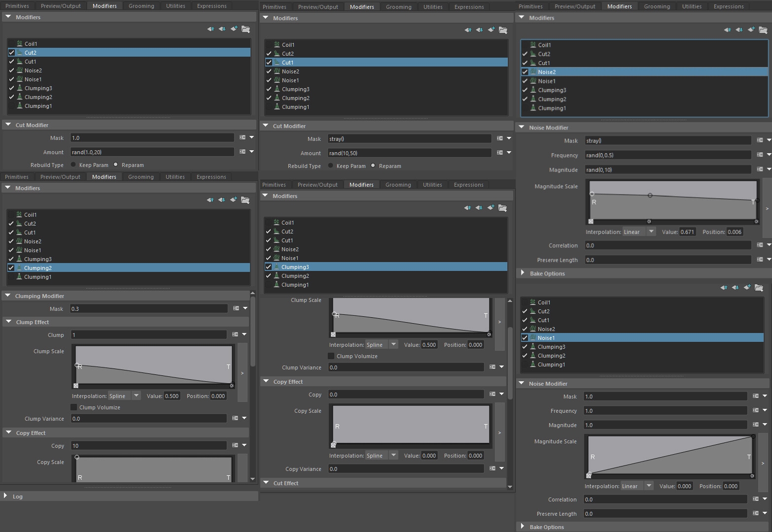This screenshot has width=772, height=532.
Task: Click move-modifier-up icon in the Clumping2-selected panel
Action: 210,200
